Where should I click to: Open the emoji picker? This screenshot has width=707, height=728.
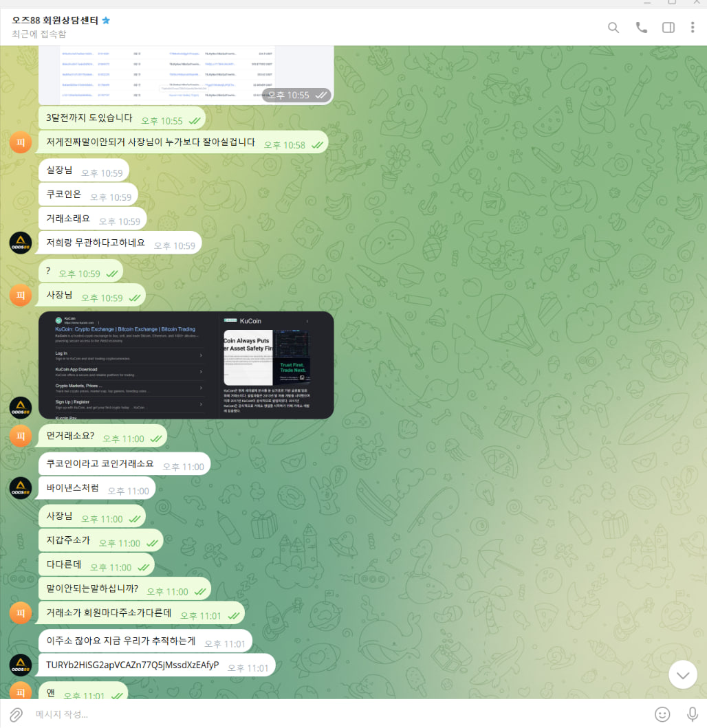[662, 714]
